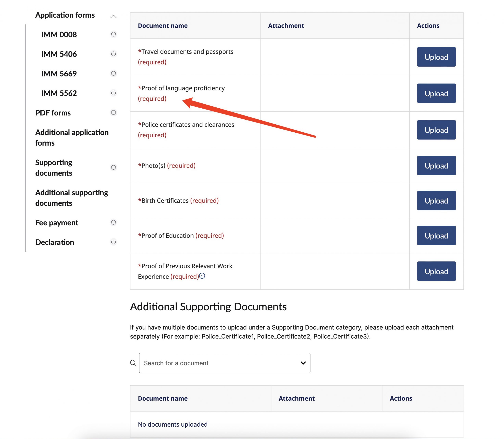Click the IMM 5562 status circle

[x=113, y=93]
